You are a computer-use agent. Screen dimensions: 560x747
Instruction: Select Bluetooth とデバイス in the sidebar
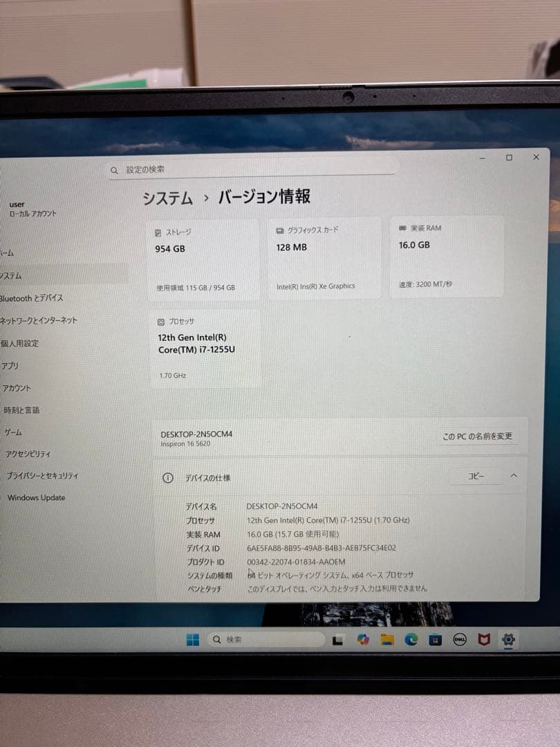click(x=32, y=297)
